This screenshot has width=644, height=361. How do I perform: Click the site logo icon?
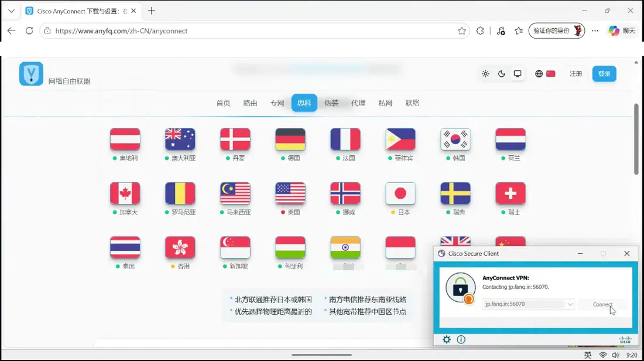31,74
